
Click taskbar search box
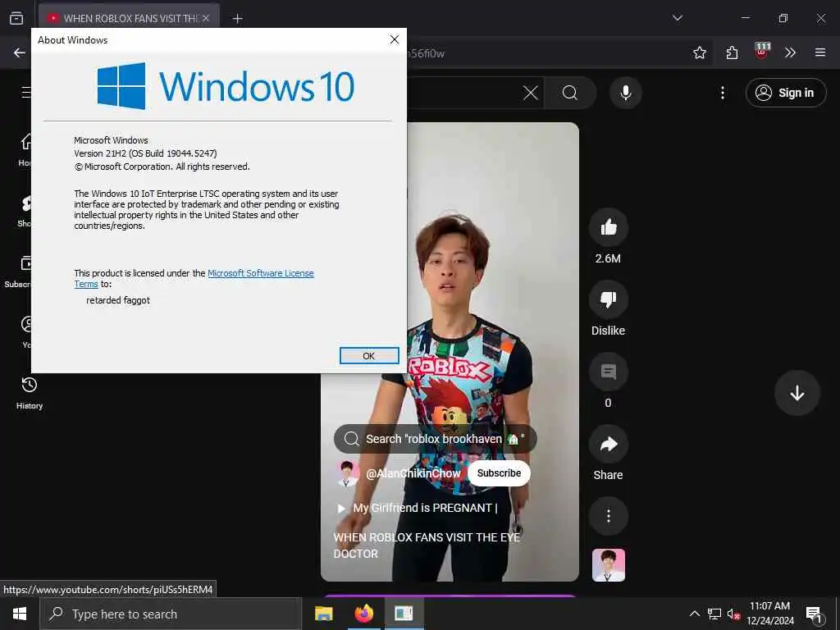coord(171,614)
